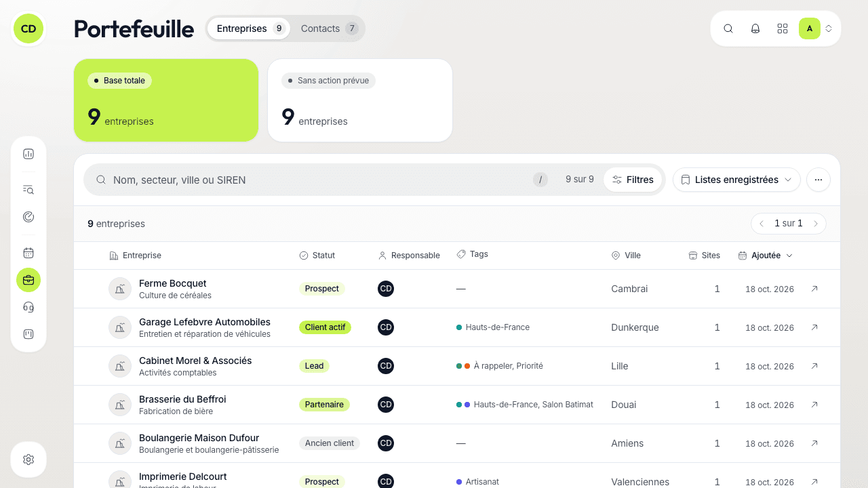The width and height of the screenshot is (868, 488).
Task: Open the Garage Lefebvre Automobiles company name
Action: (205, 322)
